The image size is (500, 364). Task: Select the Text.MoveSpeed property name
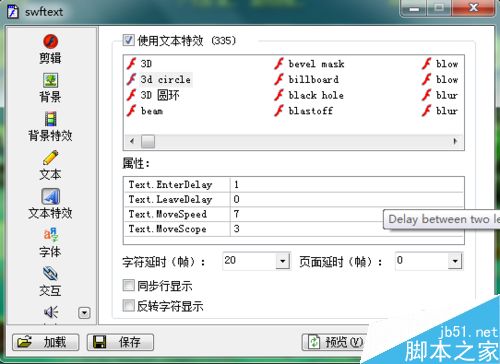(x=168, y=214)
